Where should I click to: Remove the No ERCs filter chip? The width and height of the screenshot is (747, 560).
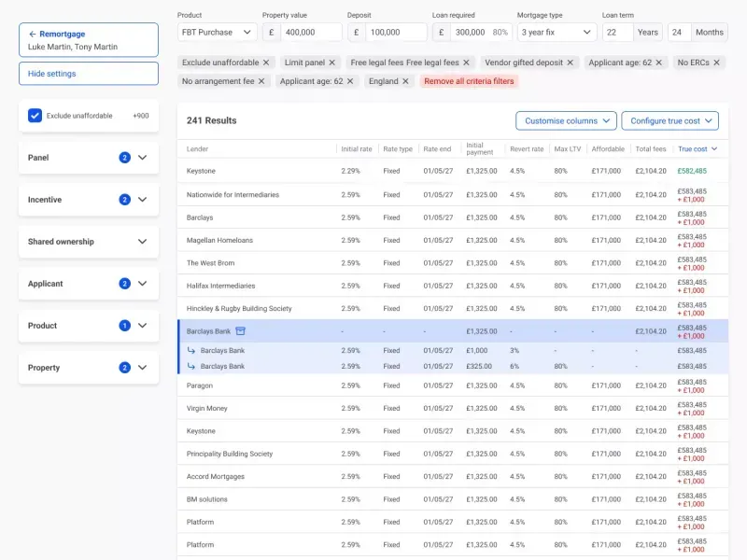(x=716, y=63)
